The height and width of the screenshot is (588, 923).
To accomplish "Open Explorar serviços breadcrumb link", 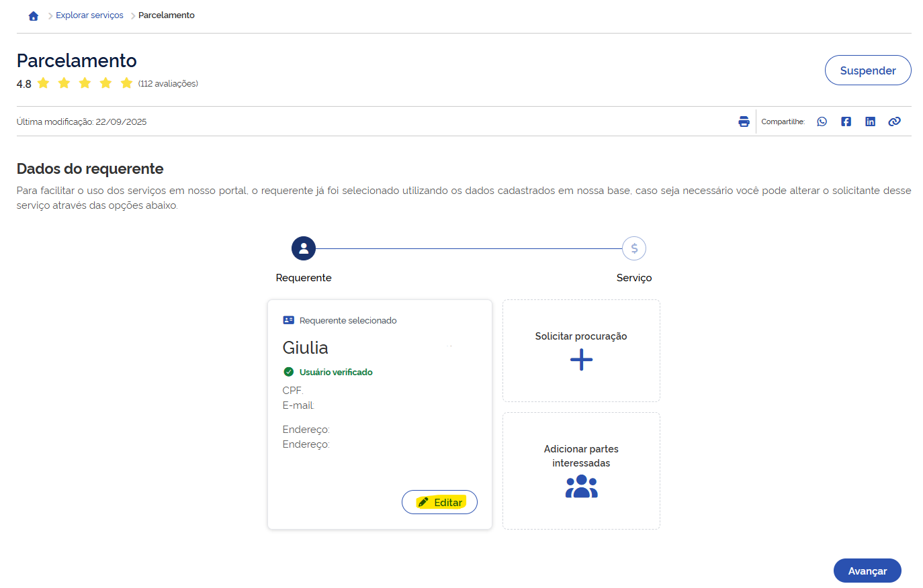I will [89, 15].
